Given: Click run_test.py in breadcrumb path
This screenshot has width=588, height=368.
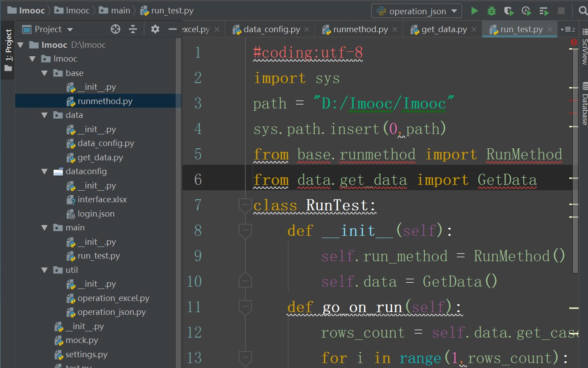Looking at the screenshot, I should (167, 10).
